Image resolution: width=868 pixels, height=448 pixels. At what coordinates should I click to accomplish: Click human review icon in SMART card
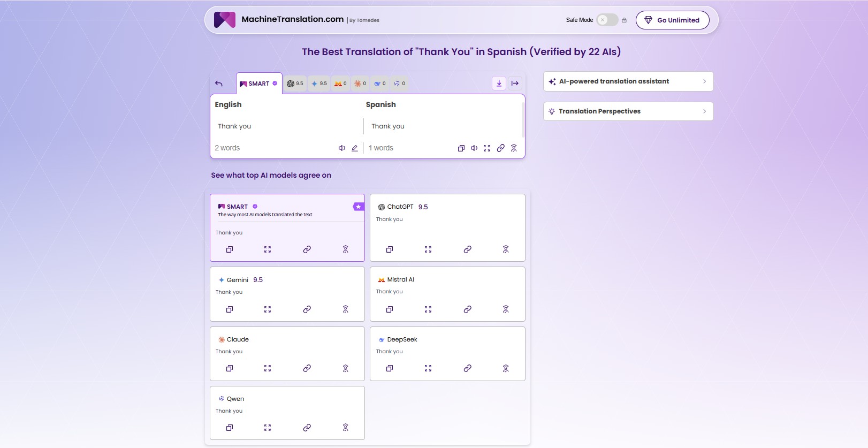click(x=346, y=249)
